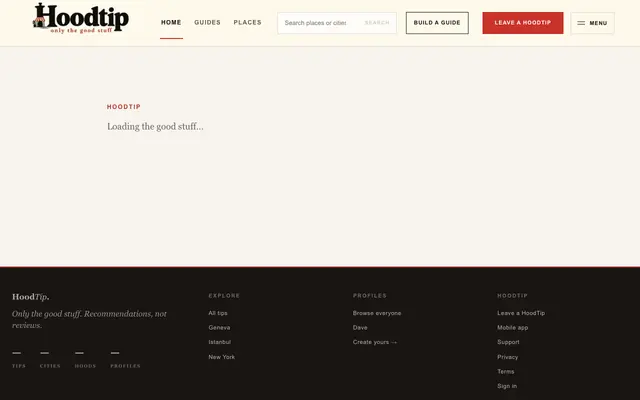Open the All tips footer link
The height and width of the screenshot is (400, 640).
[x=218, y=313]
